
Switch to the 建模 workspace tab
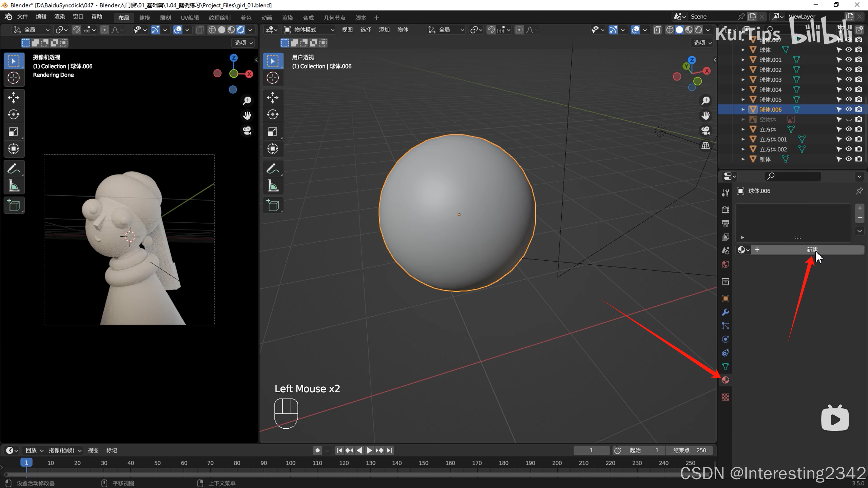click(144, 18)
